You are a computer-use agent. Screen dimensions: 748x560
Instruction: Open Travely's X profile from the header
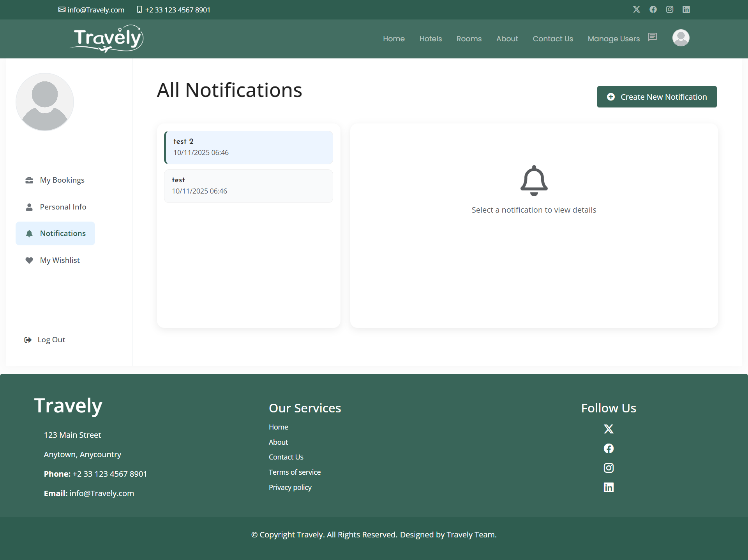[x=637, y=9]
